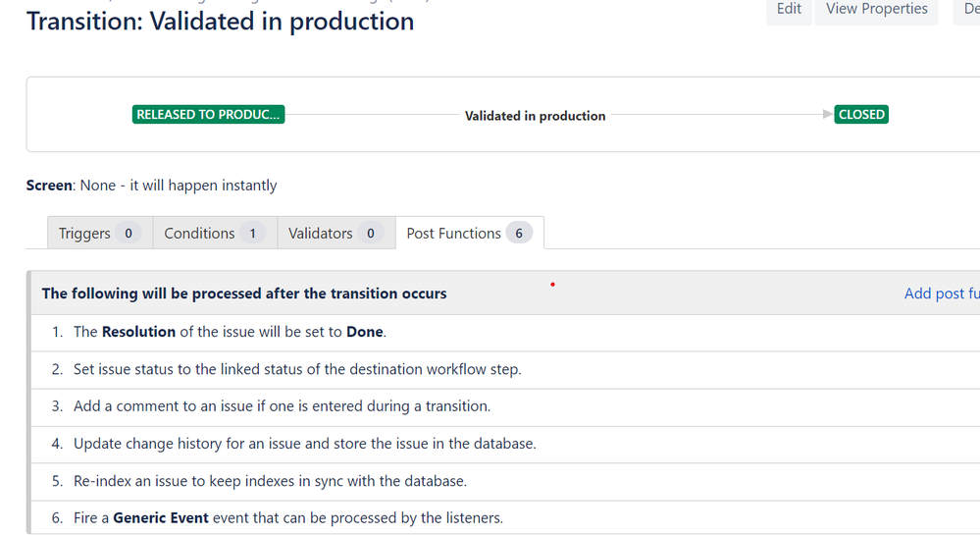Select the Resolution set to Done post function

(505, 332)
